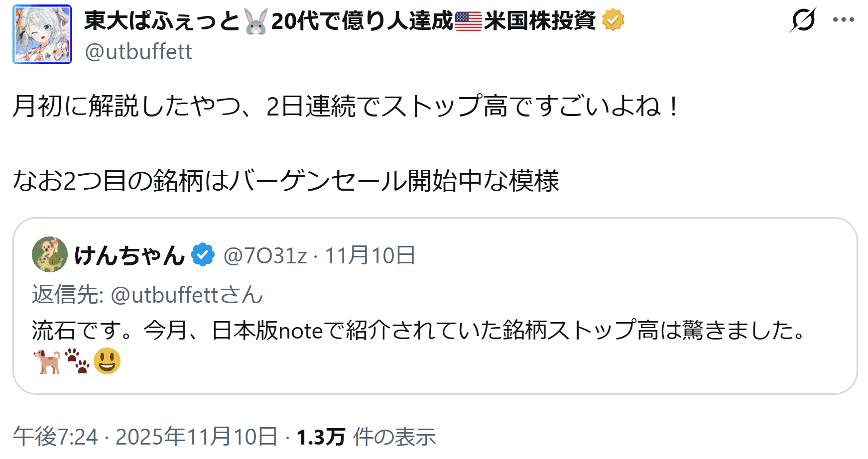Click the US flag emoji in the name
Viewport: 868px width, 459px height.
coord(468,21)
